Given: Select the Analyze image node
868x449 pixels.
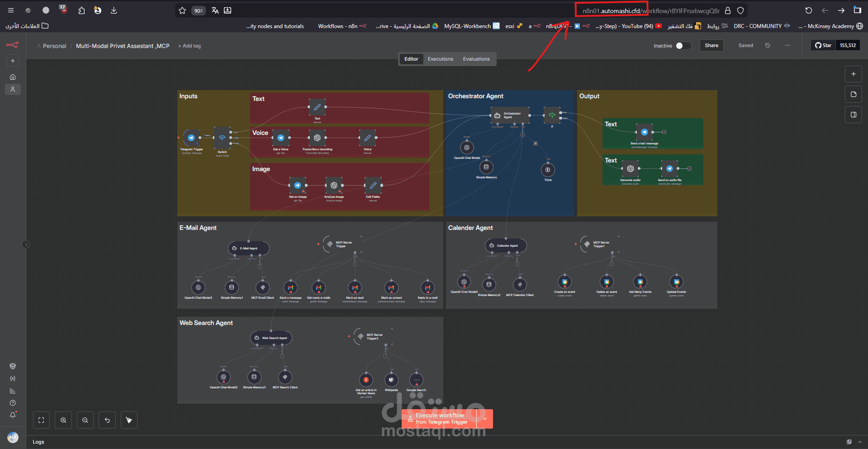Looking at the screenshot, I should [x=334, y=185].
